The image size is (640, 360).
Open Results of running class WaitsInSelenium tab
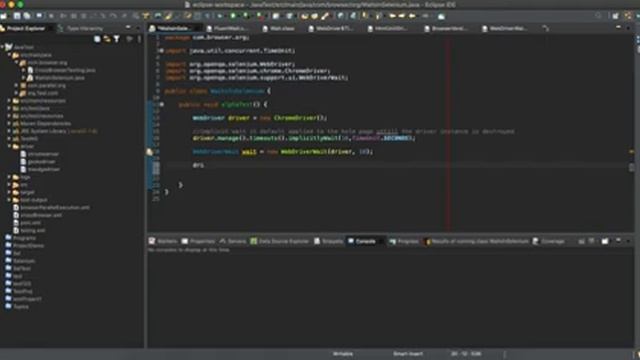click(476, 241)
